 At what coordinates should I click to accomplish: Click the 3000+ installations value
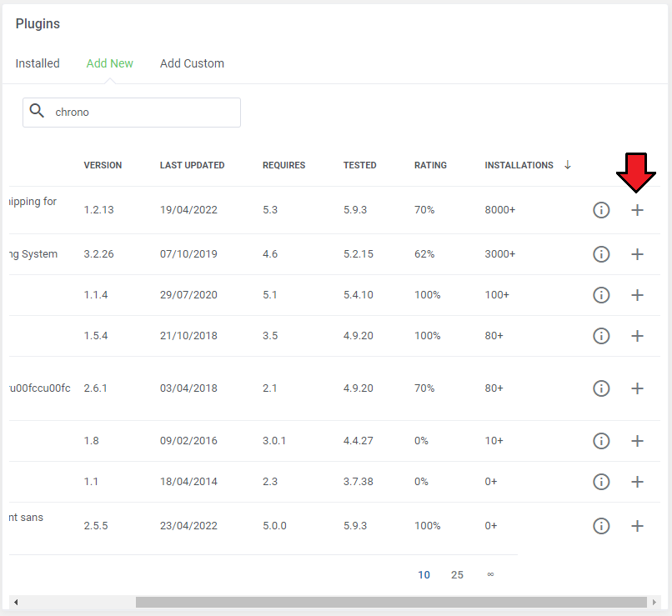coord(499,254)
